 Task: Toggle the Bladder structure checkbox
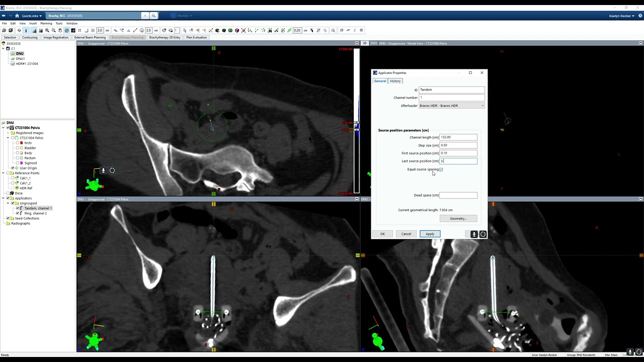point(18,148)
